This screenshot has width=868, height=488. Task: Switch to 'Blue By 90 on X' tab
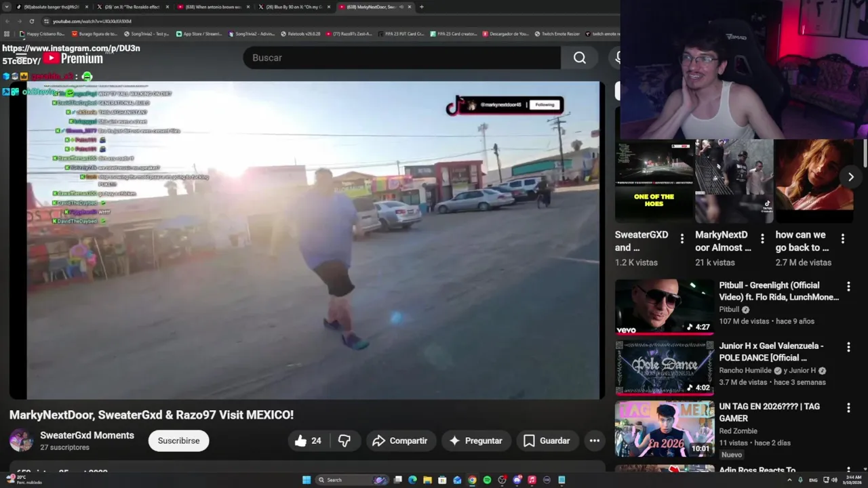click(x=294, y=7)
